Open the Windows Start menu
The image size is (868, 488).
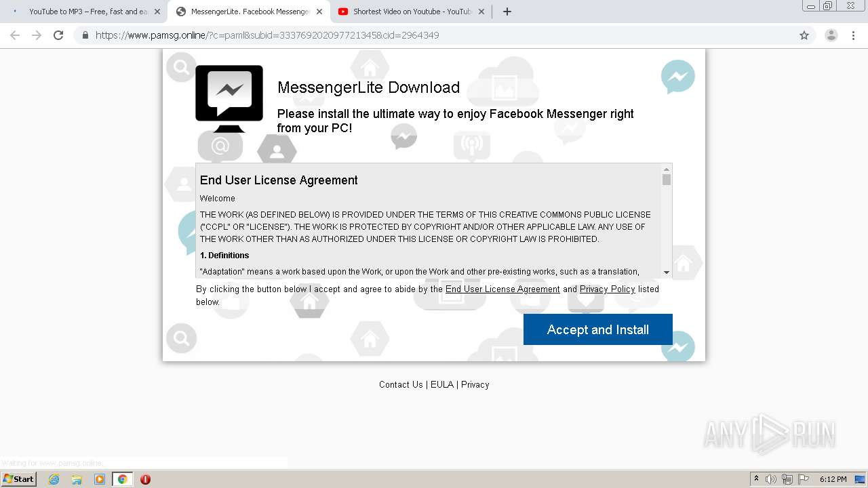click(x=19, y=479)
